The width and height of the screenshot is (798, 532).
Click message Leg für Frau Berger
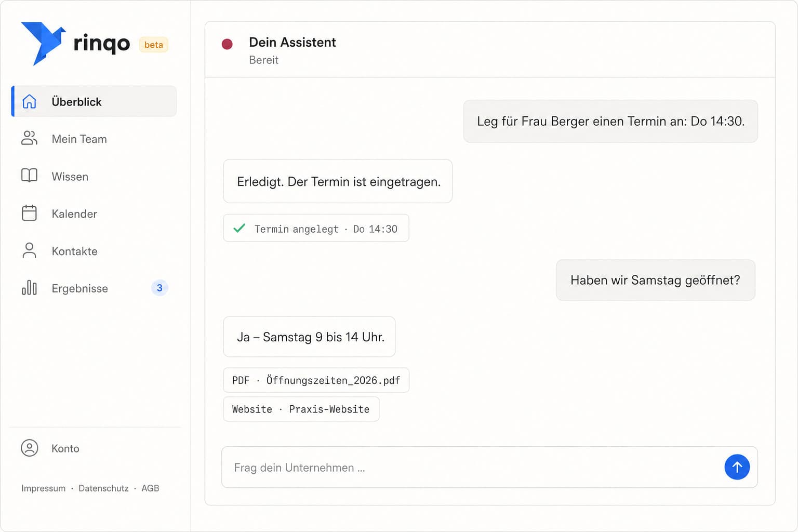click(x=610, y=121)
